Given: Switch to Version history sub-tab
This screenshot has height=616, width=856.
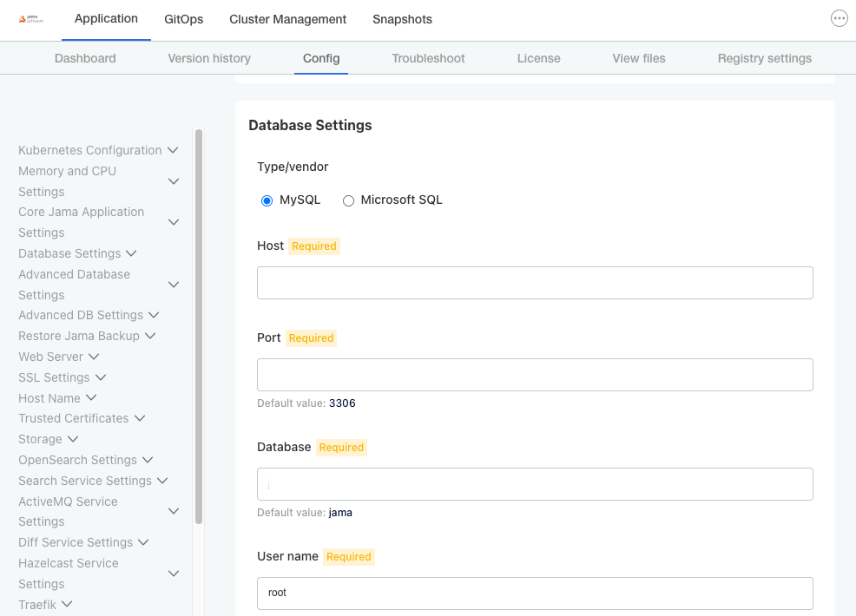Looking at the screenshot, I should pyautogui.click(x=209, y=58).
